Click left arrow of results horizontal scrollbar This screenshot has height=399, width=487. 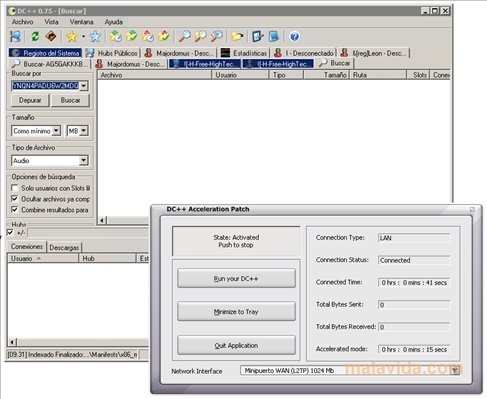102,220
